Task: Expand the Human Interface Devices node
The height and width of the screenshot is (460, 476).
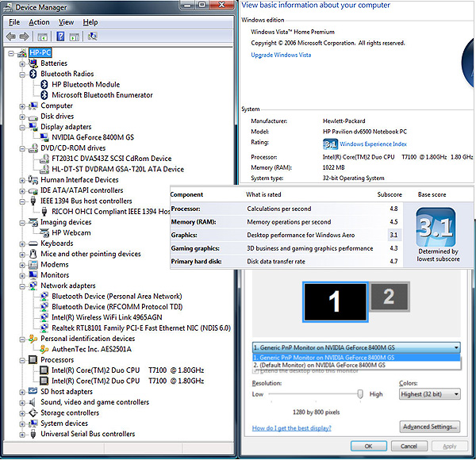Action: (22, 181)
